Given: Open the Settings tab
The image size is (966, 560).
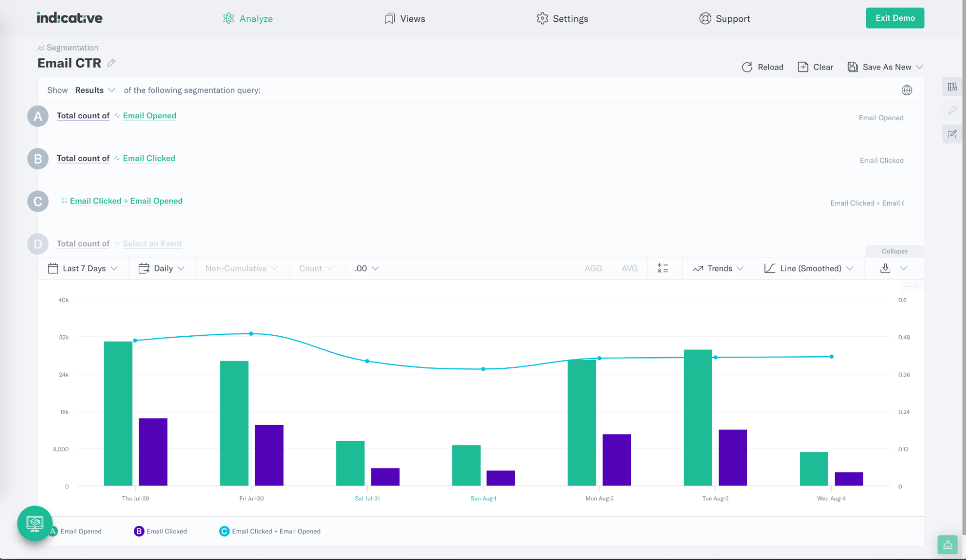Looking at the screenshot, I should click(562, 18).
